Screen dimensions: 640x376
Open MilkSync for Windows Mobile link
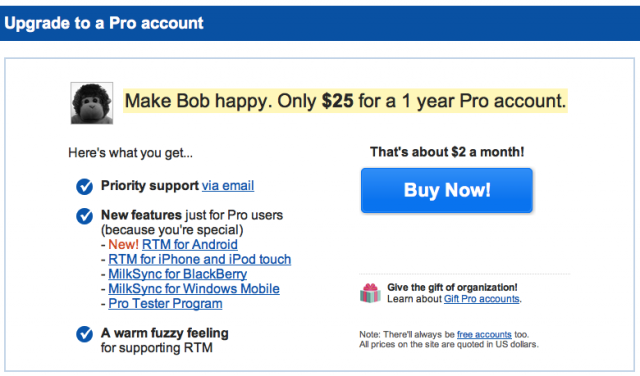[194, 289]
